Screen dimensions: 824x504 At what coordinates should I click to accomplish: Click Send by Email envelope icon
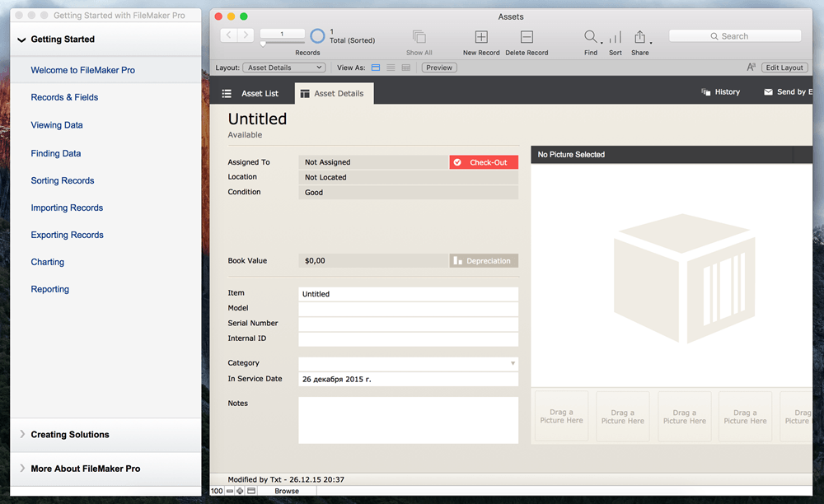coord(768,92)
